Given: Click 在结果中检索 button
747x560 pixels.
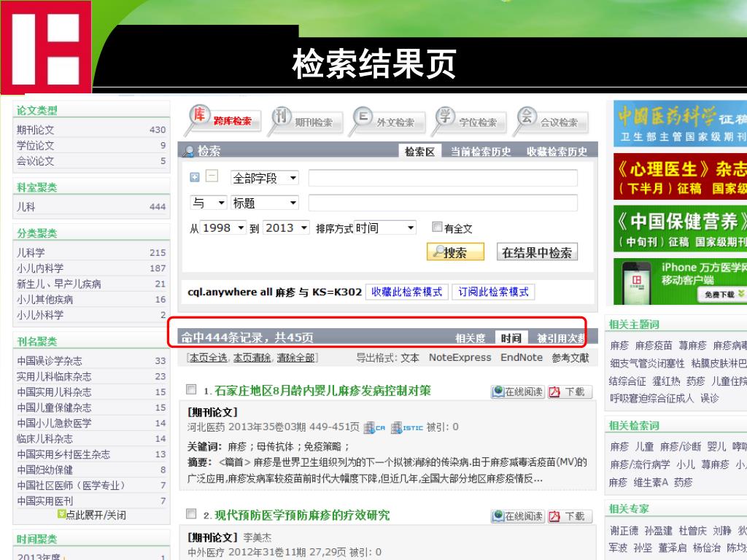Looking at the screenshot, I should pos(537,252).
